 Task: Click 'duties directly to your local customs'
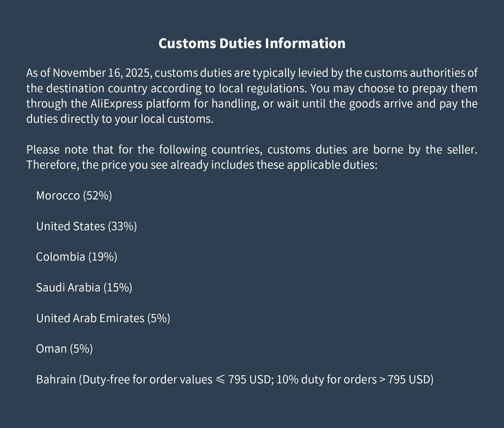(120, 119)
